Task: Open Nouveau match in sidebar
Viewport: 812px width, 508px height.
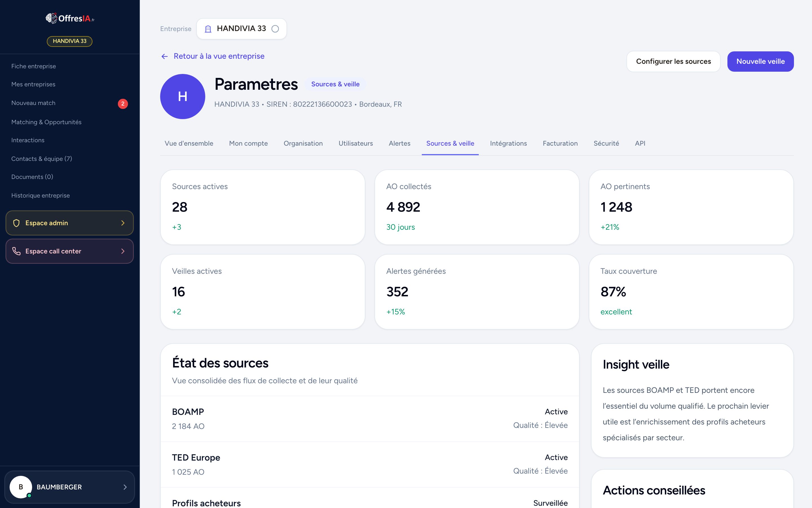Action: (x=33, y=103)
